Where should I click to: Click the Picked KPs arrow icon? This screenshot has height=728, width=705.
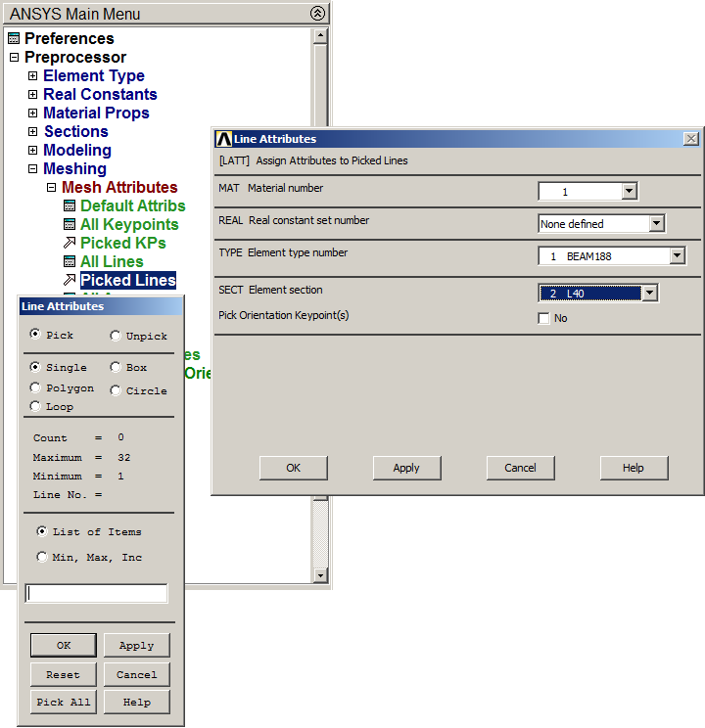click(x=70, y=244)
